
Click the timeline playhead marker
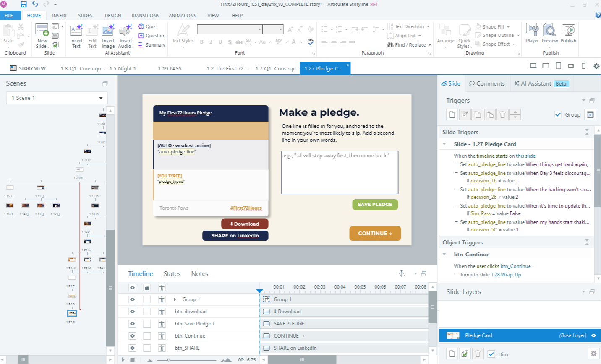coord(259,291)
